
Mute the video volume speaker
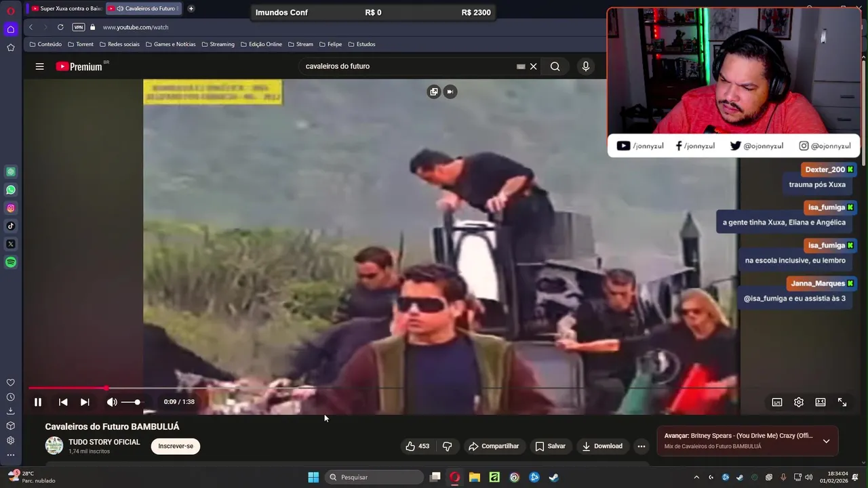tap(112, 402)
